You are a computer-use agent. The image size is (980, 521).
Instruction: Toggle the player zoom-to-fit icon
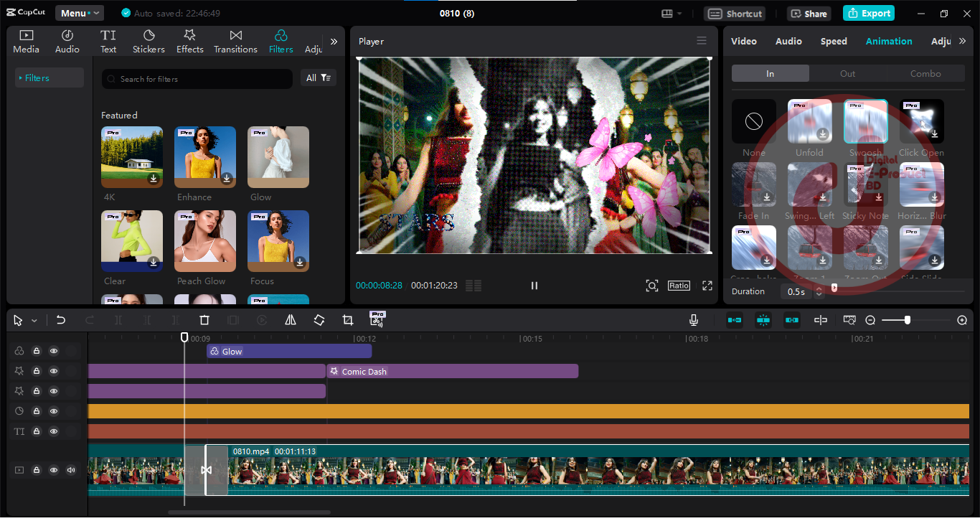pyautogui.click(x=651, y=286)
